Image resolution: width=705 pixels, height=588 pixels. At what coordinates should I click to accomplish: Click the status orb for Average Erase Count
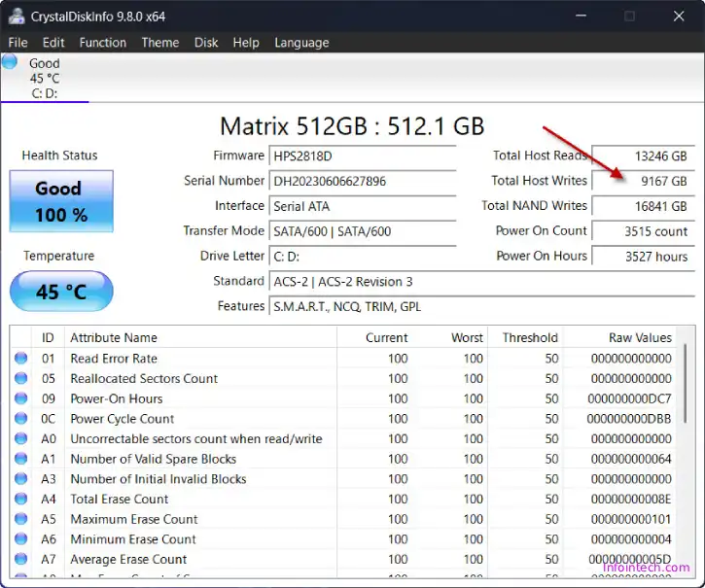tap(20, 559)
